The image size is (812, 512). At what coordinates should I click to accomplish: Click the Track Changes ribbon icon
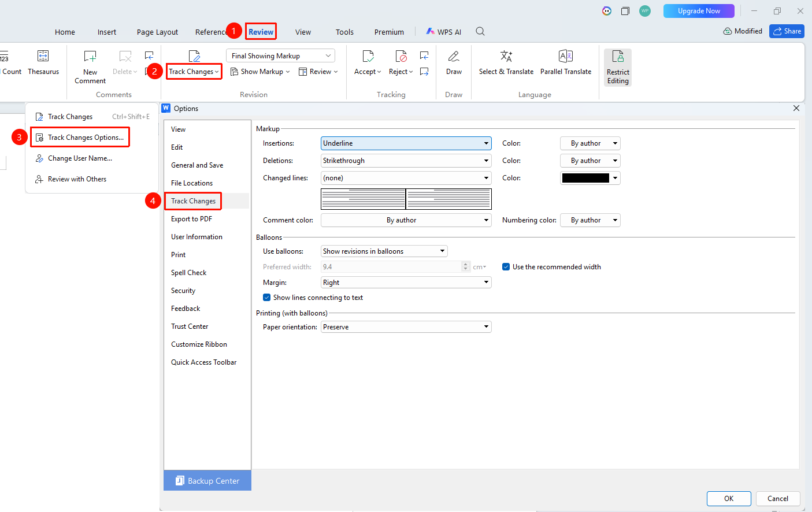(194, 56)
